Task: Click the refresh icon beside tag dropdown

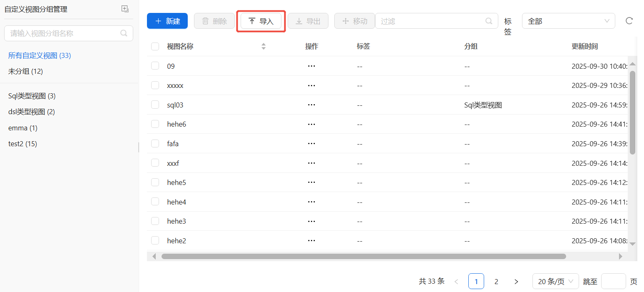Action: [629, 21]
